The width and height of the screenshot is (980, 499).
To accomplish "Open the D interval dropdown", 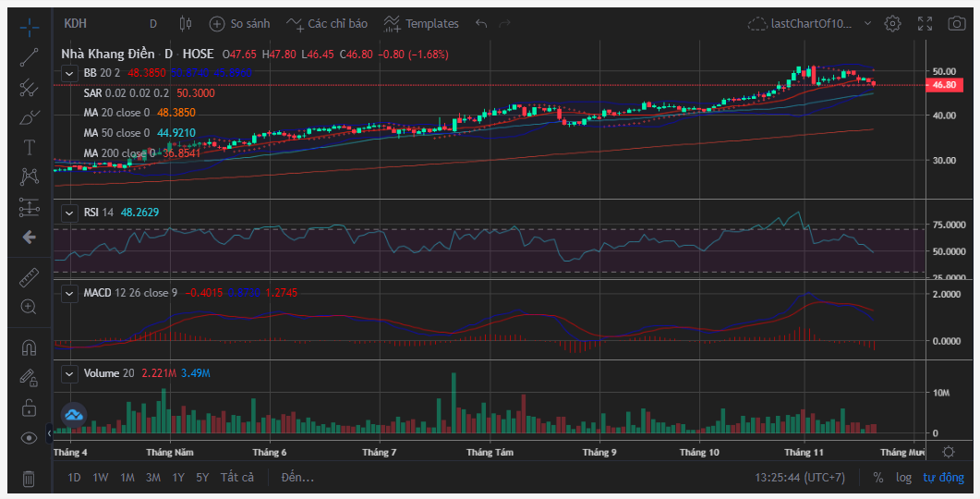I will click(x=152, y=23).
